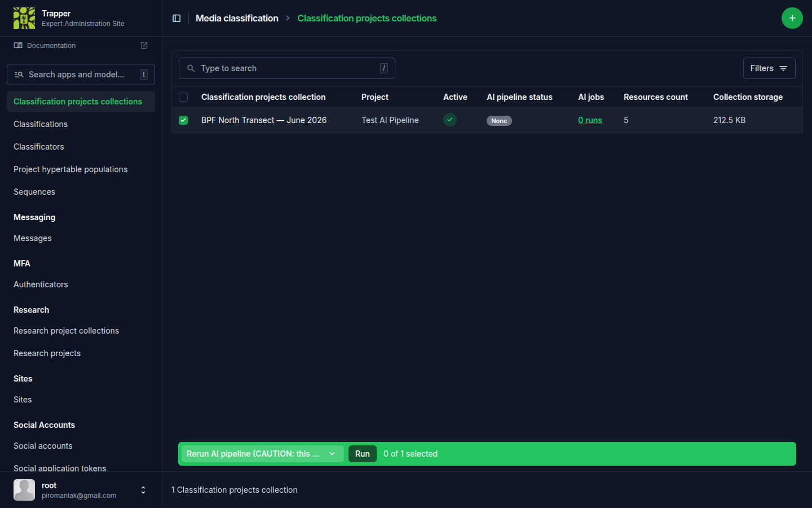Sort by Resources count column header
812x508 pixels.
[x=656, y=97]
